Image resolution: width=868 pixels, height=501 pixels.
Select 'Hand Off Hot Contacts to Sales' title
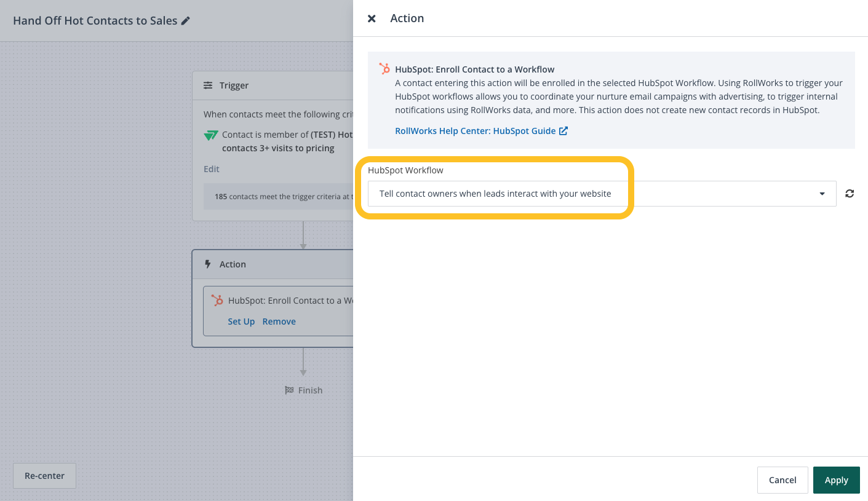point(95,21)
